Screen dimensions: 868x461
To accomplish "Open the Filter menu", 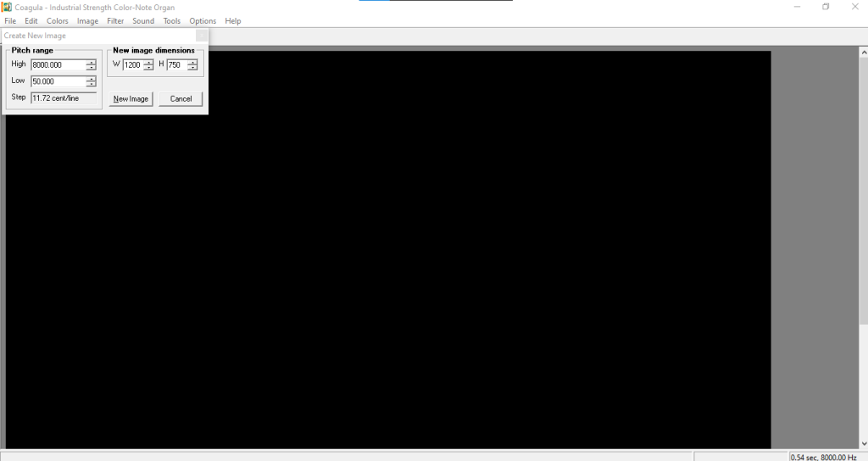I will [x=115, y=21].
